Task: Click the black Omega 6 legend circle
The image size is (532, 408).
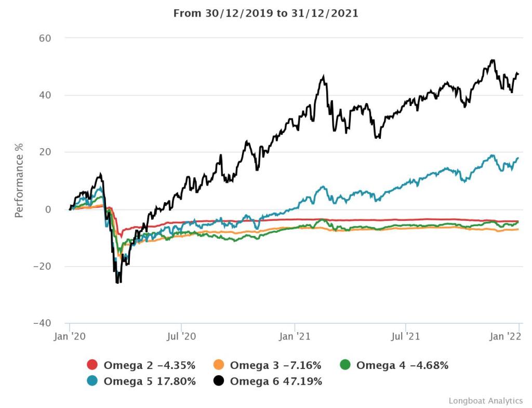Action: click(x=219, y=381)
